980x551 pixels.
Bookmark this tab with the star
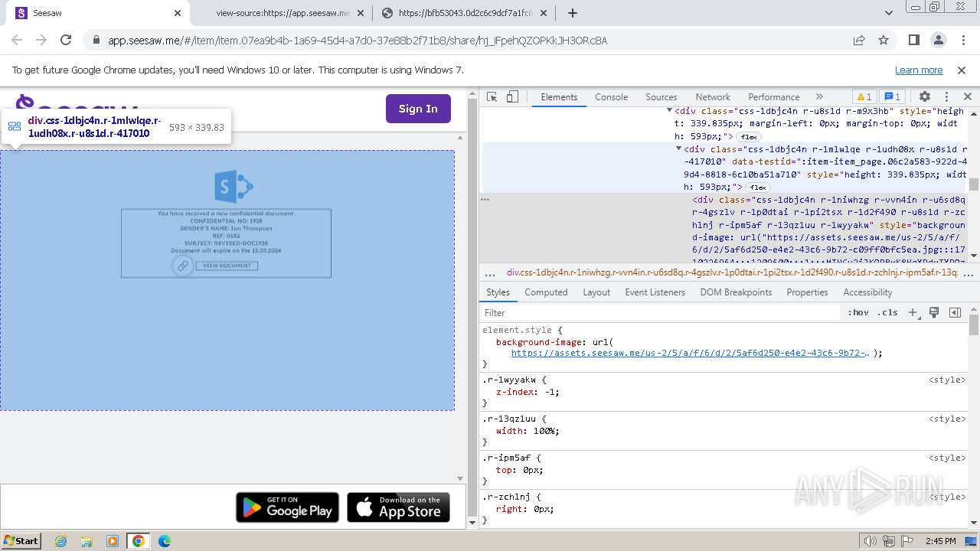click(884, 41)
